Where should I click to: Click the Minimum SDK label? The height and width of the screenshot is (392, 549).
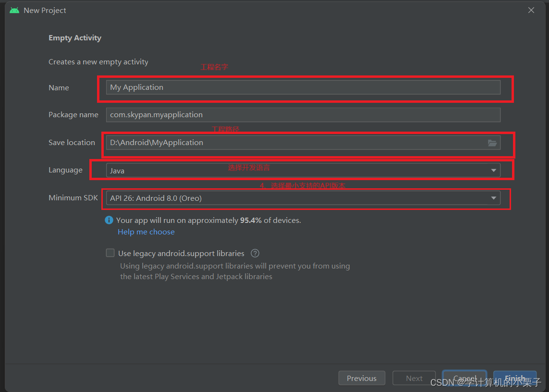[x=73, y=198]
